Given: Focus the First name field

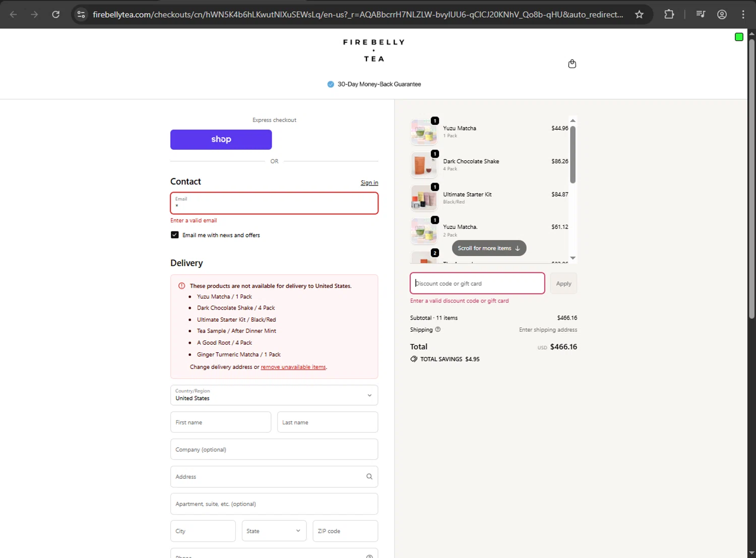Looking at the screenshot, I should 221,422.
